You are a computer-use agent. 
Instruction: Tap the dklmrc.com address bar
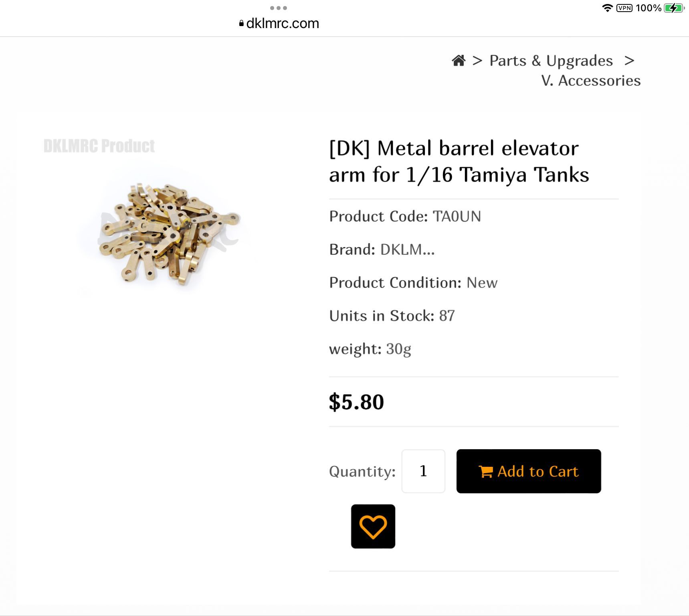pos(283,24)
